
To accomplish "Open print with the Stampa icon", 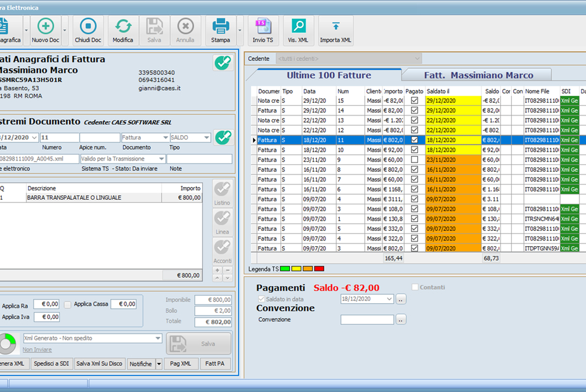I will click(x=220, y=27).
